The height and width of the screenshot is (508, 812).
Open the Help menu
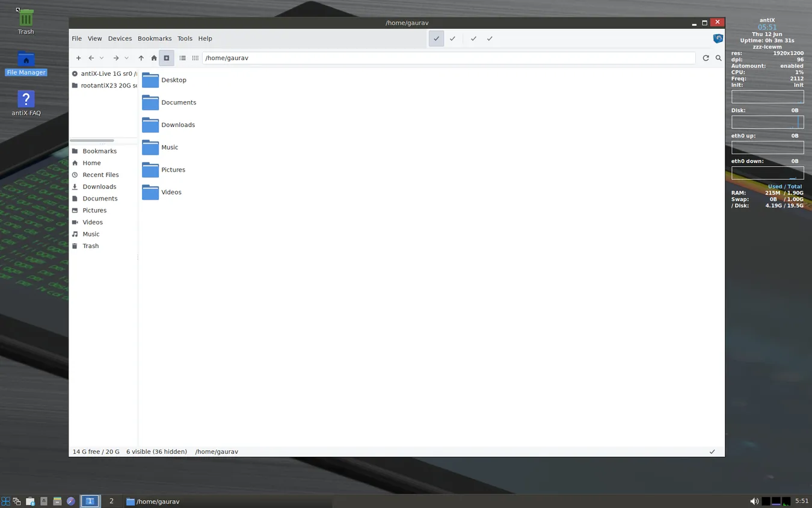pyautogui.click(x=205, y=39)
